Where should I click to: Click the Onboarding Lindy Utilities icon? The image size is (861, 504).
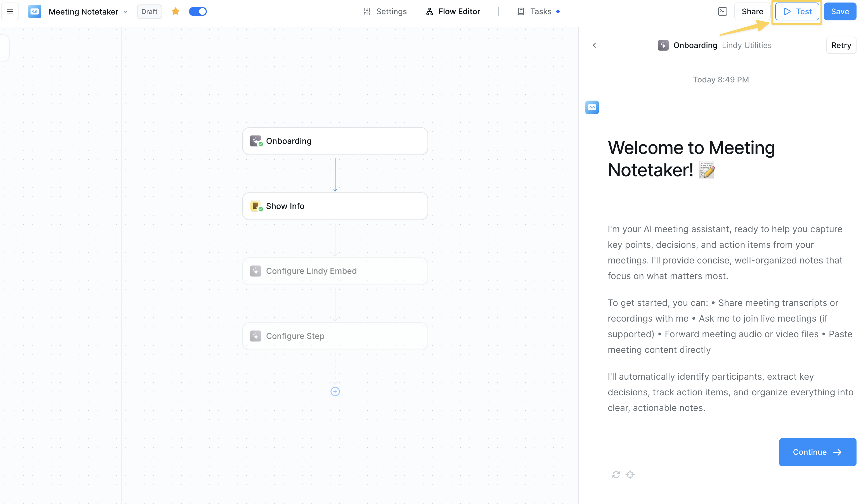coord(663,46)
